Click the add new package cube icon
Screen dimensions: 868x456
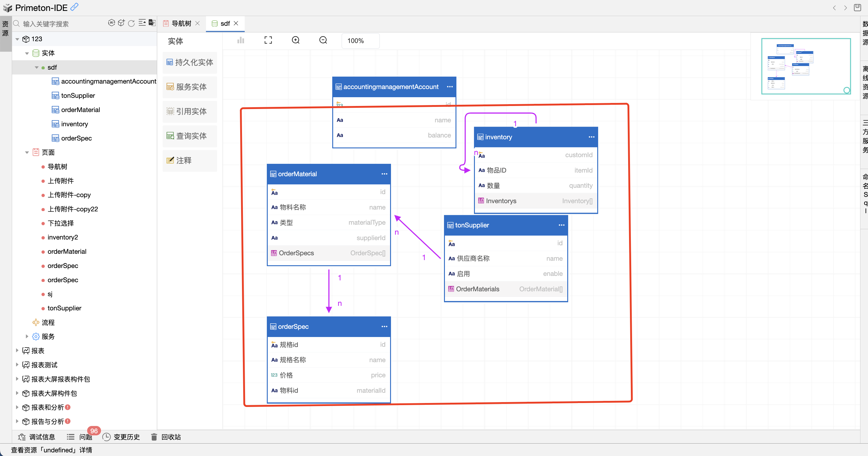pos(121,23)
